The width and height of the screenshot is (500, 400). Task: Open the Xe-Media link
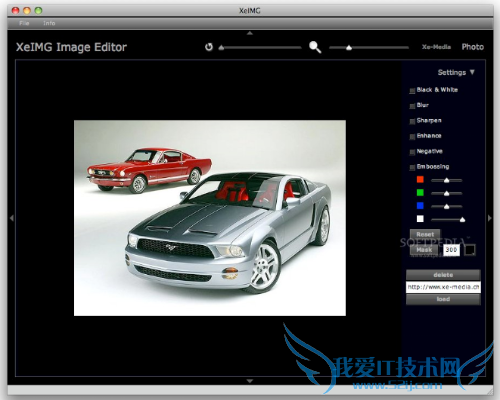tap(436, 47)
